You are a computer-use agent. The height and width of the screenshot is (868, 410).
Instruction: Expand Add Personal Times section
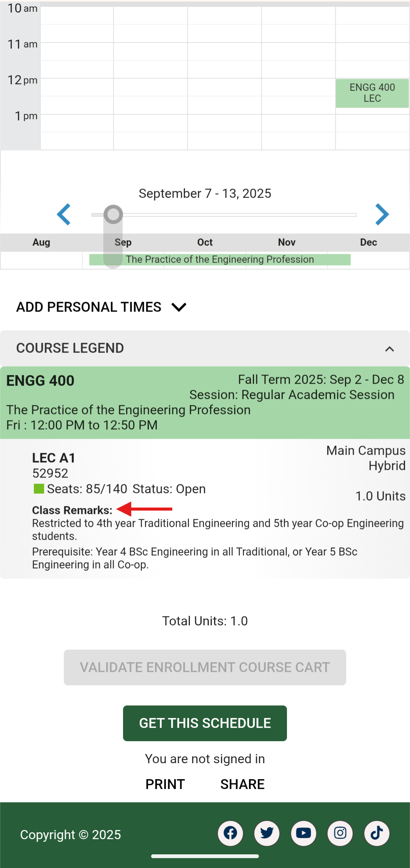(x=101, y=307)
